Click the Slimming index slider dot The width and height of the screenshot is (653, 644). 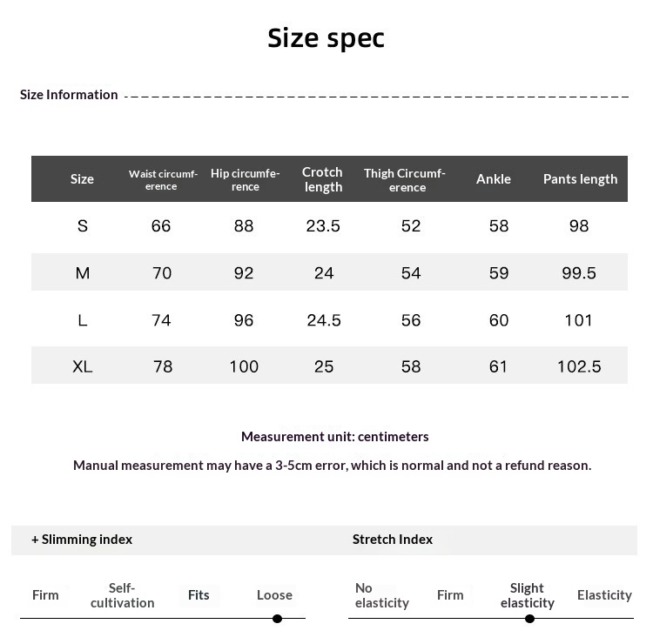(x=277, y=619)
